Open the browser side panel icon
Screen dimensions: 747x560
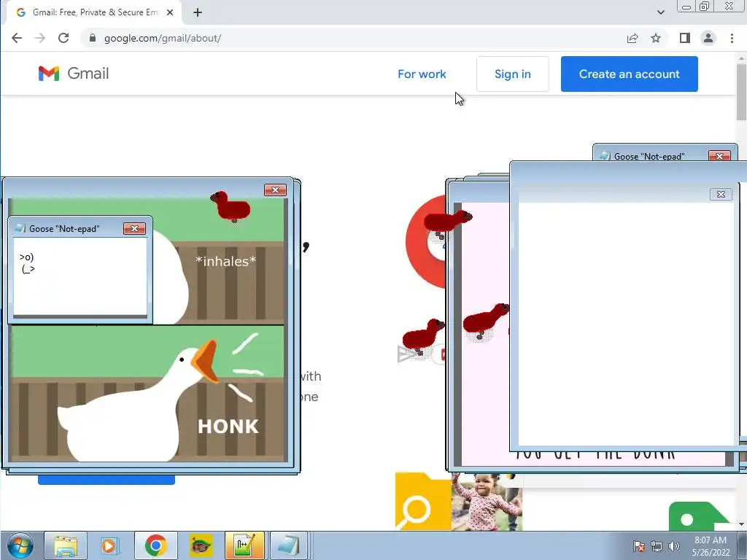(684, 38)
